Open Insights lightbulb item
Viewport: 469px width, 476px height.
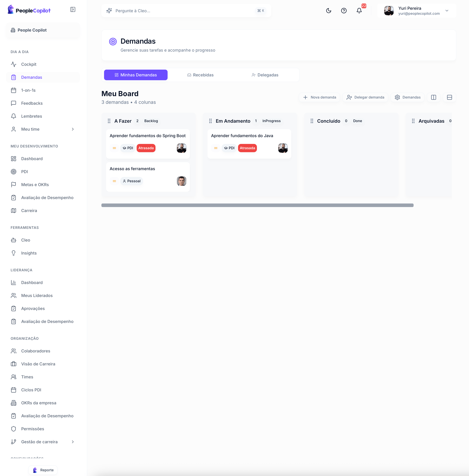tap(43, 253)
